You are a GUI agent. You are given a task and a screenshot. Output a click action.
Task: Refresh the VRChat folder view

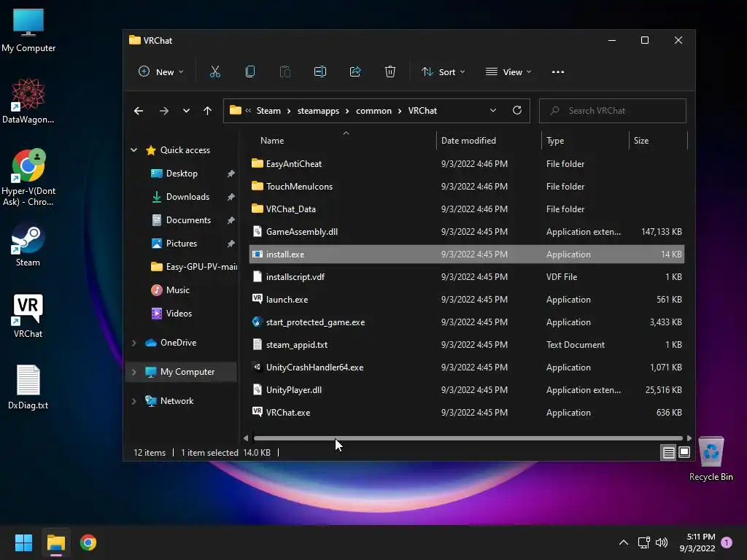click(517, 111)
